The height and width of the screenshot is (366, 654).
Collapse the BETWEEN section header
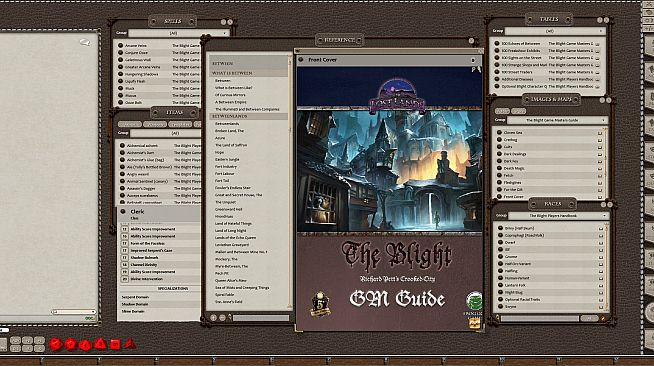click(249, 63)
